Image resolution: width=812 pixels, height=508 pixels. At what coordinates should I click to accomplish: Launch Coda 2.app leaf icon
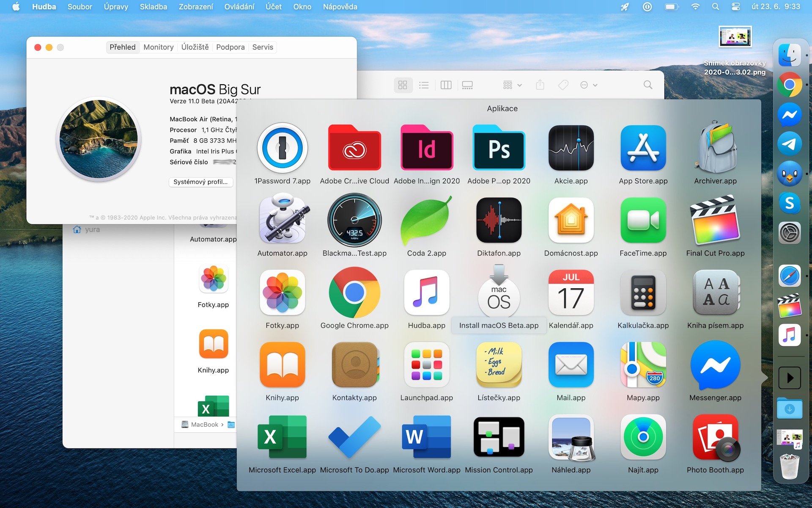point(427,220)
